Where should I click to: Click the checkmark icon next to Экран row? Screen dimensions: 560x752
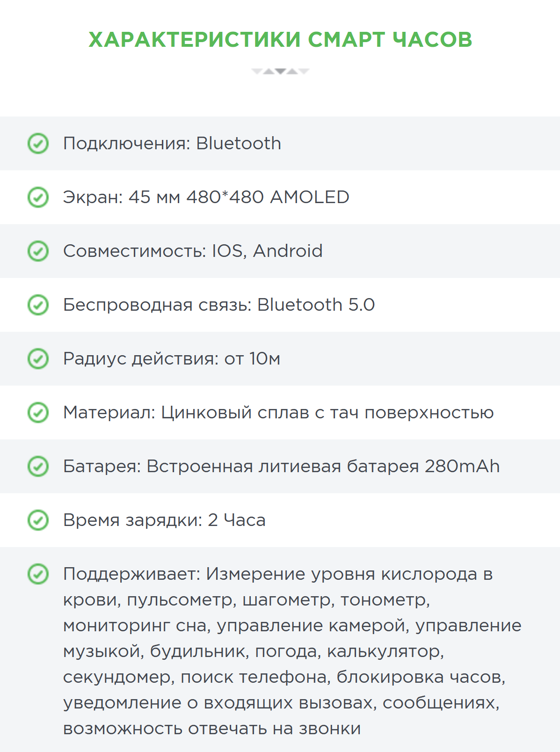(x=38, y=197)
